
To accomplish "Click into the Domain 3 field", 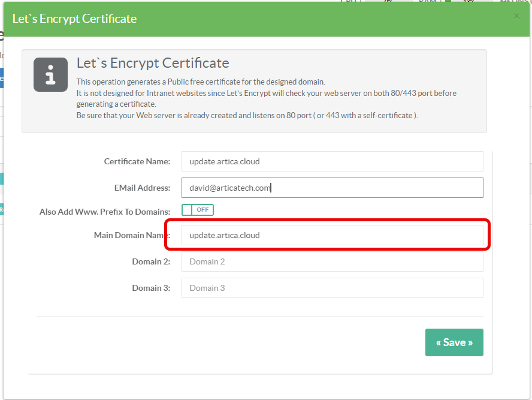I will pyautogui.click(x=332, y=288).
